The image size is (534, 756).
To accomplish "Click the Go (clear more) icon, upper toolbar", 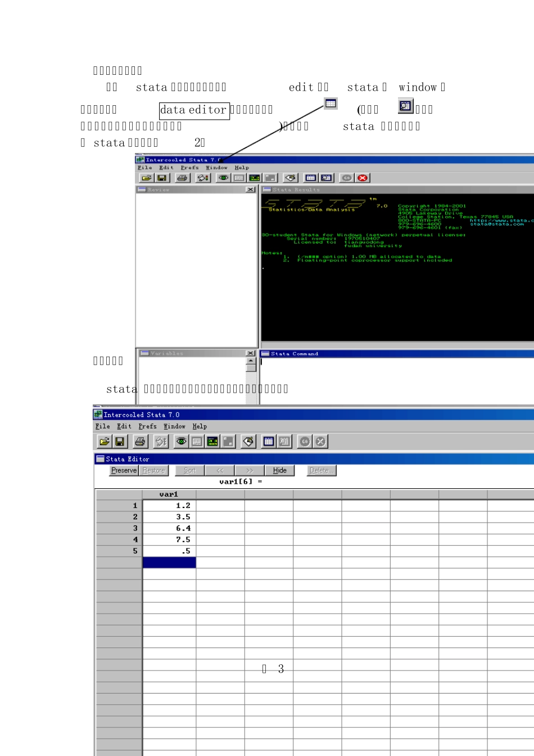I will [347, 178].
